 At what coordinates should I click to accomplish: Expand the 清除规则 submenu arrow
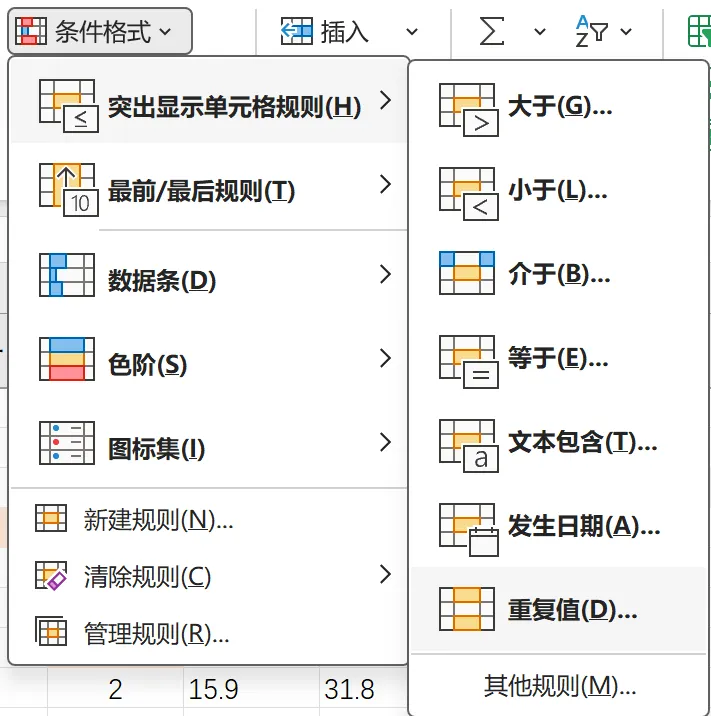[386, 574]
